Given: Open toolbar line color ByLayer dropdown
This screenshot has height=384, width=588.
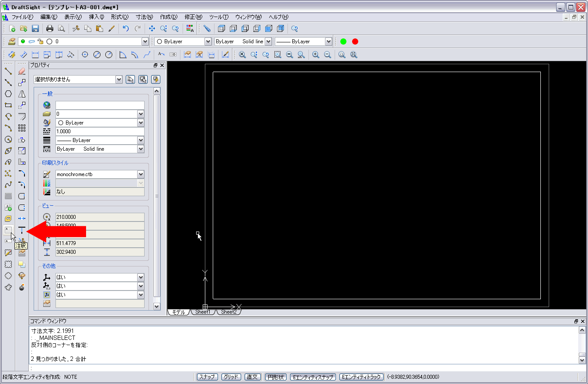Looking at the screenshot, I should click(208, 42).
